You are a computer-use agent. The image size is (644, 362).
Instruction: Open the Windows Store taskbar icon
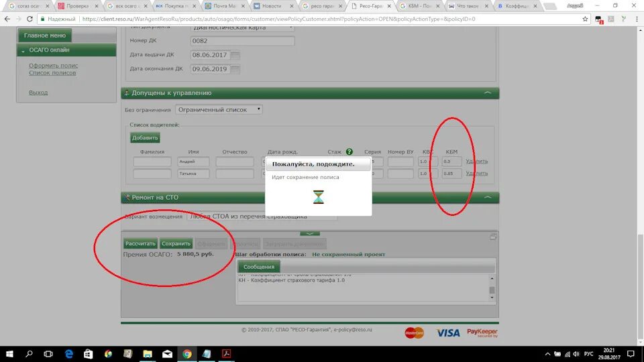[89, 354]
